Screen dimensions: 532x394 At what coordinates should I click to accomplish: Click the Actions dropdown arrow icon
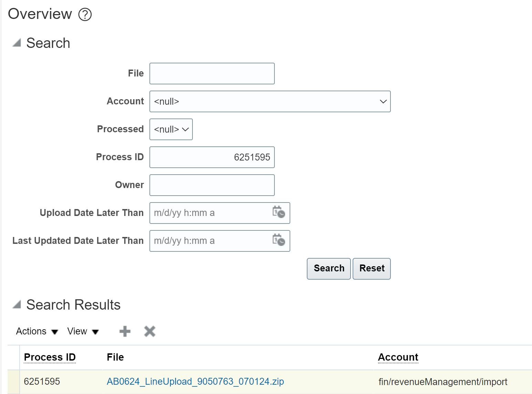[x=54, y=332]
